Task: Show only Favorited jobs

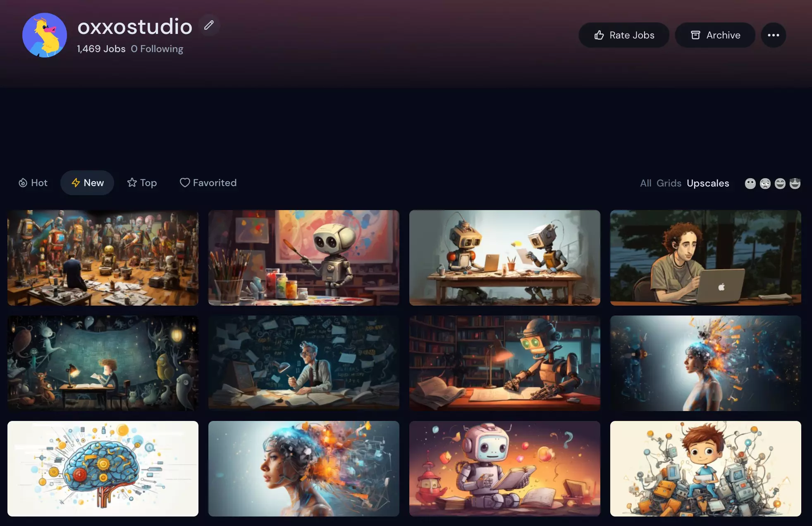Action: 208,183
